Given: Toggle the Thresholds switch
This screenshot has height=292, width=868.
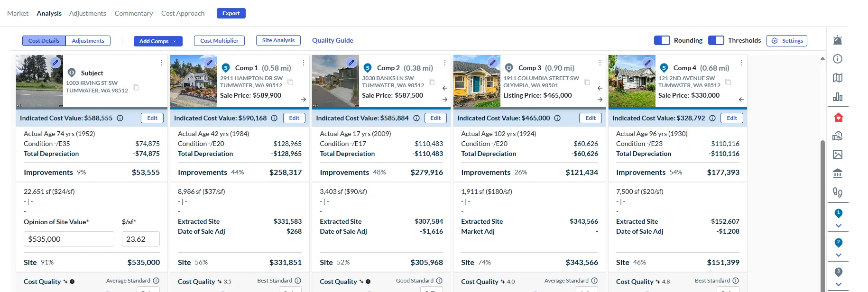Looking at the screenshot, I should (x=716, y=40).
